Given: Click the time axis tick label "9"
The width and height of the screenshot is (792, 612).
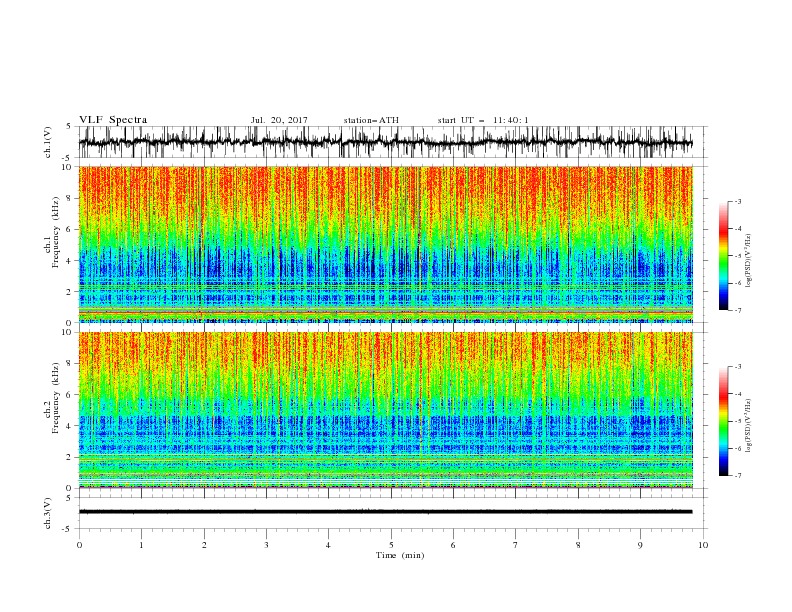Looking at the screenshot, I should 640,545.
